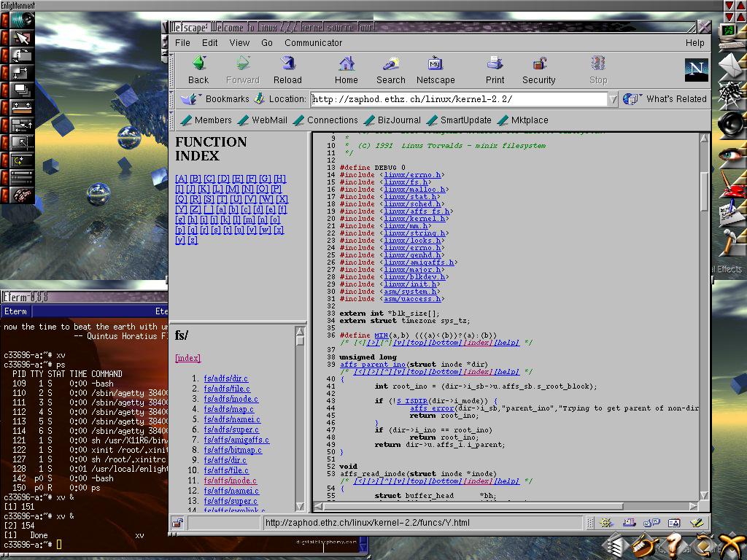Click the golden X exit icon
Screen dimensions: 747x560
(x=732, y=547)
